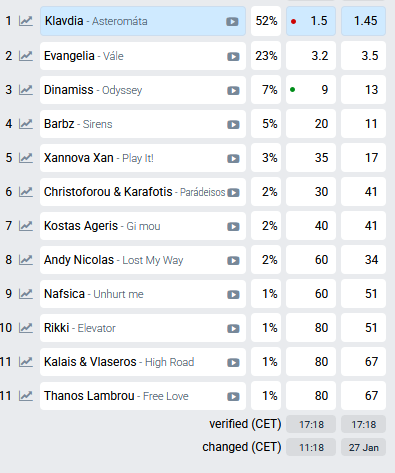
Task: Open the Nafsica - Unhurt me entry
Action: pos(143,294)
